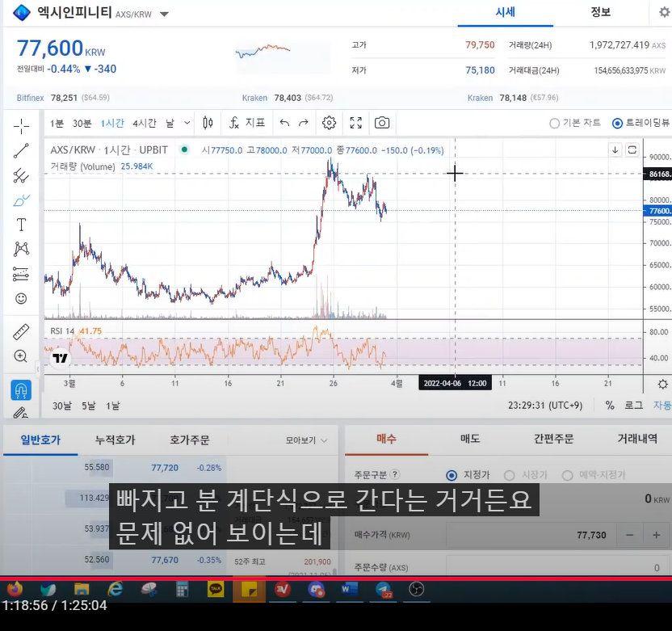Open chart settings gear
672x631 pixels.
coord(330,123)
